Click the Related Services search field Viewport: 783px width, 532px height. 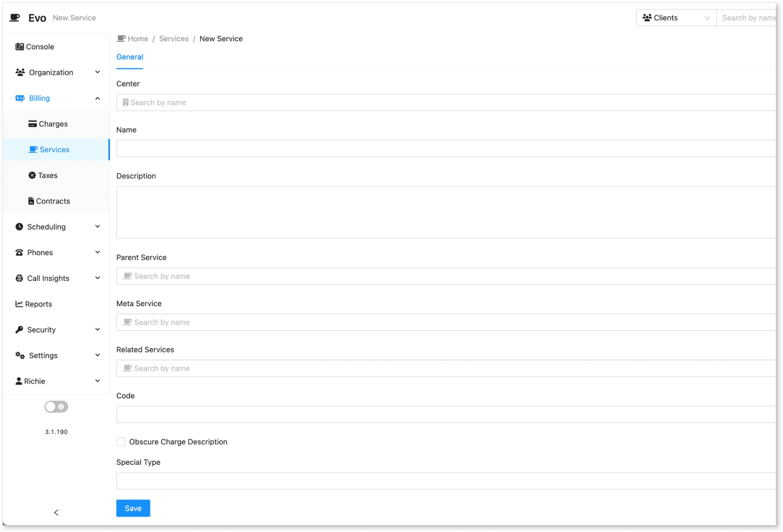click(446, 368)
